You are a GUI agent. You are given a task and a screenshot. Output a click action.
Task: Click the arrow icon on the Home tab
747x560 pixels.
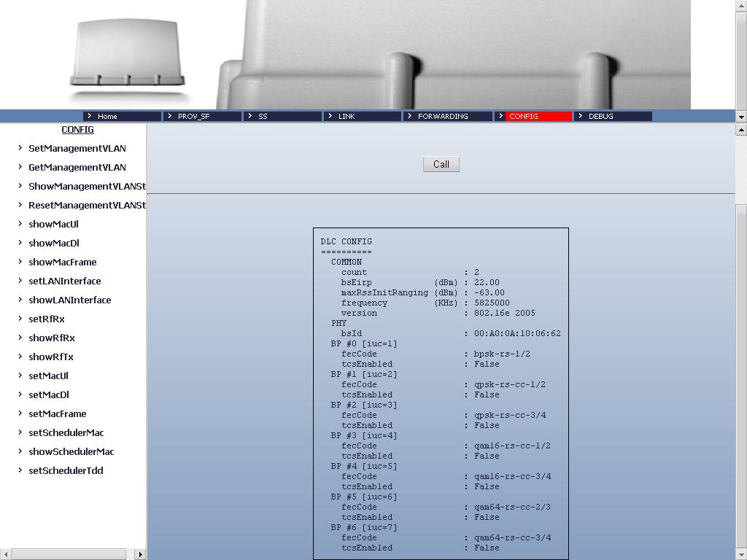pyautogui.click(x=90, y=116)
